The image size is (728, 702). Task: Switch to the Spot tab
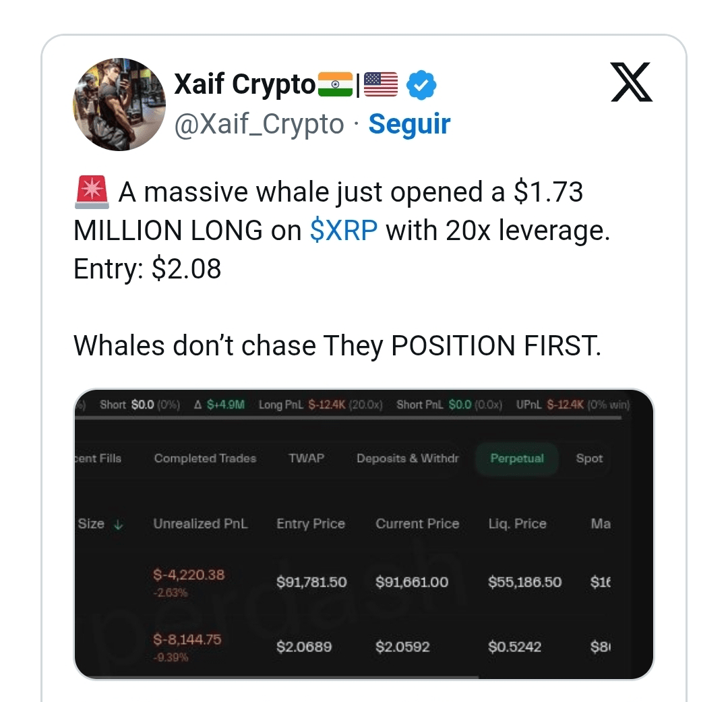[x=588, y=459]
